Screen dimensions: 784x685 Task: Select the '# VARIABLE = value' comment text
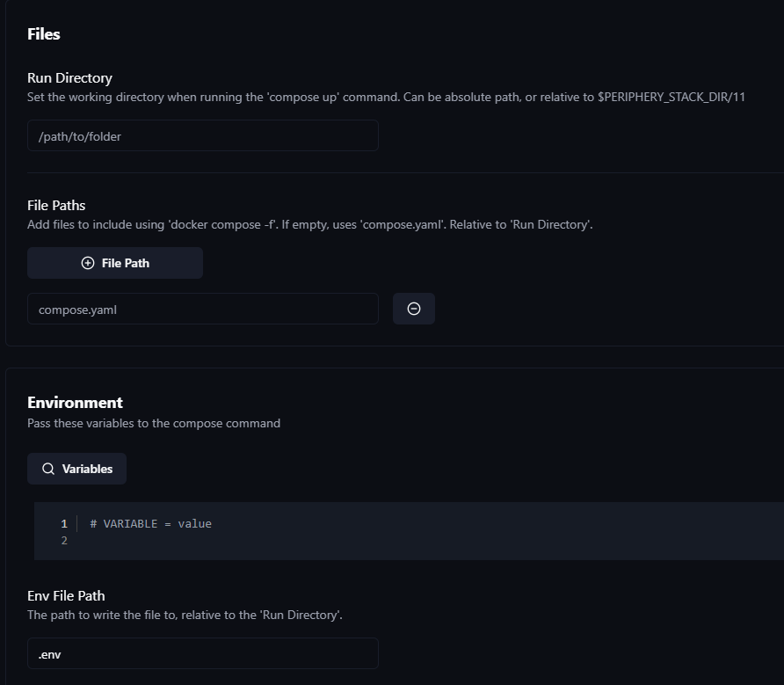(x=150, y=523)
